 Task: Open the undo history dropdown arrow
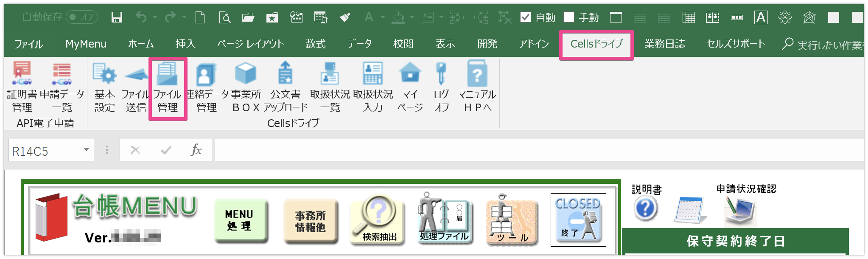155,17
